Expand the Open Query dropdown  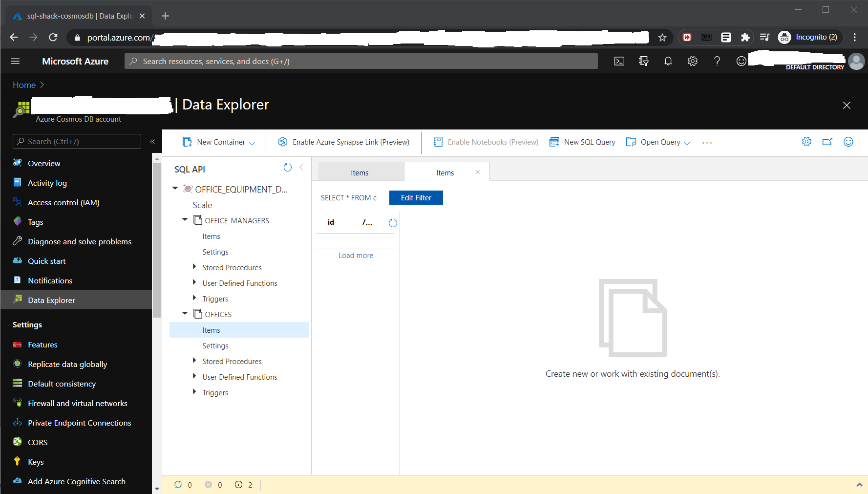687,143
